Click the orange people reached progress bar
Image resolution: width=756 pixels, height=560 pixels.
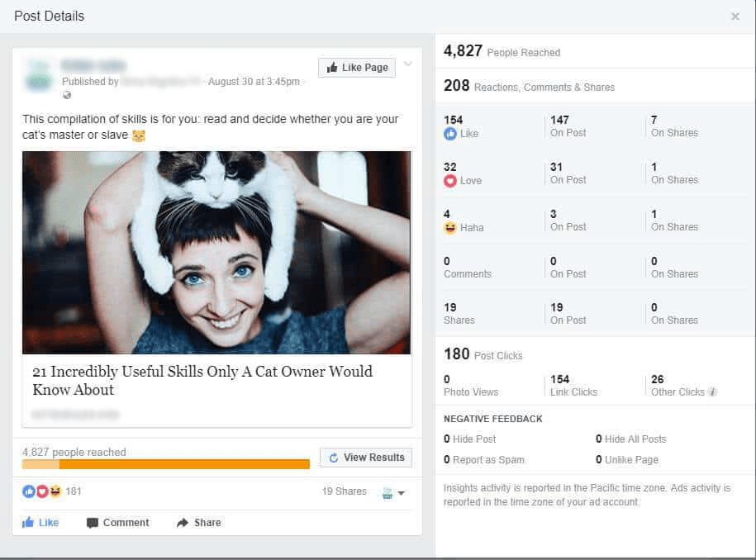tap(165, 463)
